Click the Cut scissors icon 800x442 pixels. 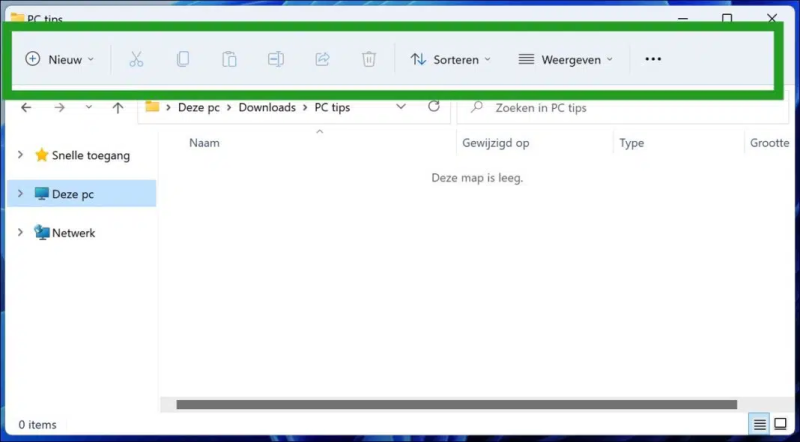[136, 60]
